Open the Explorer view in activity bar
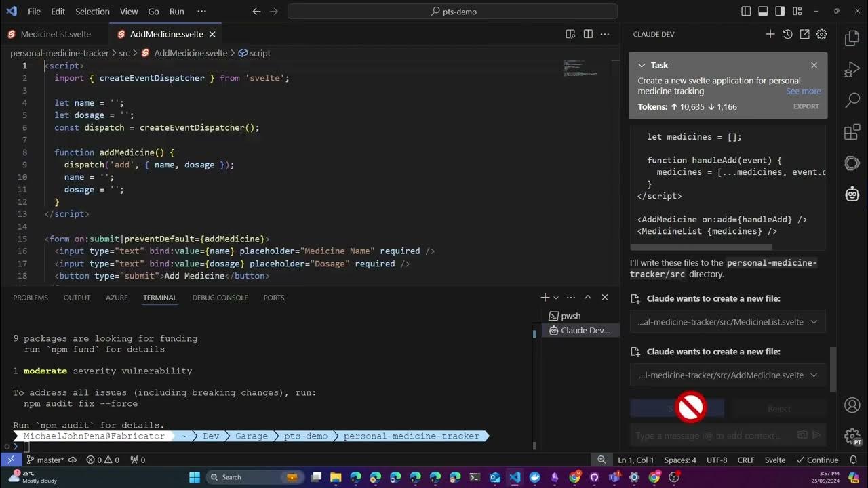 [x=852, y=39]
